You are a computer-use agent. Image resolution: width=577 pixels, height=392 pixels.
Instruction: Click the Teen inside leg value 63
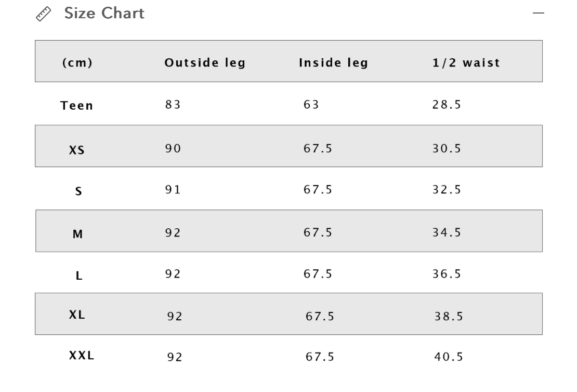tap(311, 104)
